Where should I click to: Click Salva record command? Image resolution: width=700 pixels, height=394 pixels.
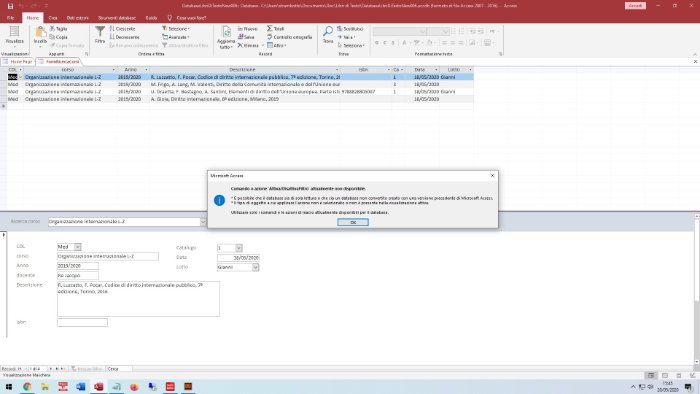pos(246,37)
